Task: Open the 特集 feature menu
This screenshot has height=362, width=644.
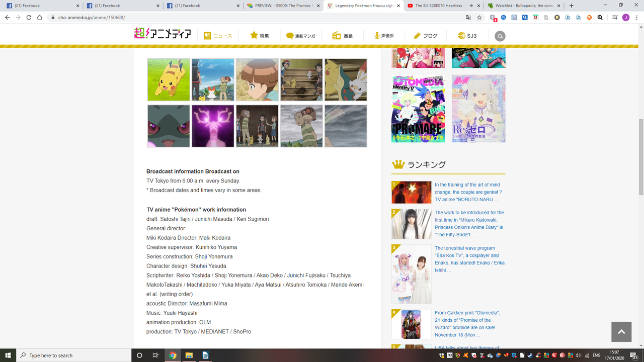Action: 260,36
